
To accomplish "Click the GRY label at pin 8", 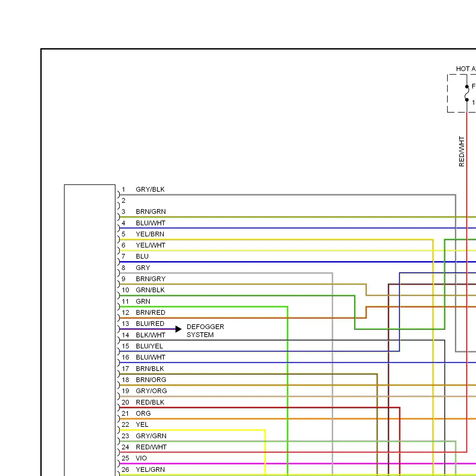I will (x=143, y=268).
